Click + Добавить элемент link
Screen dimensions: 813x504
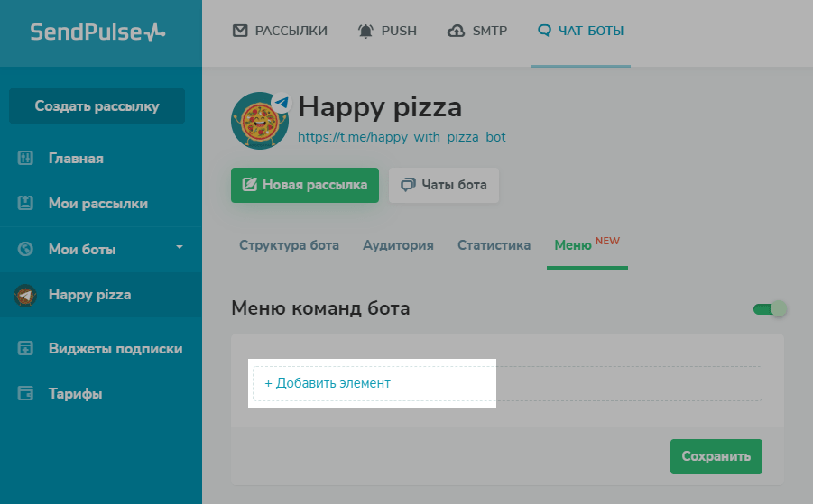pyautogui.click(x=328, y=383)
